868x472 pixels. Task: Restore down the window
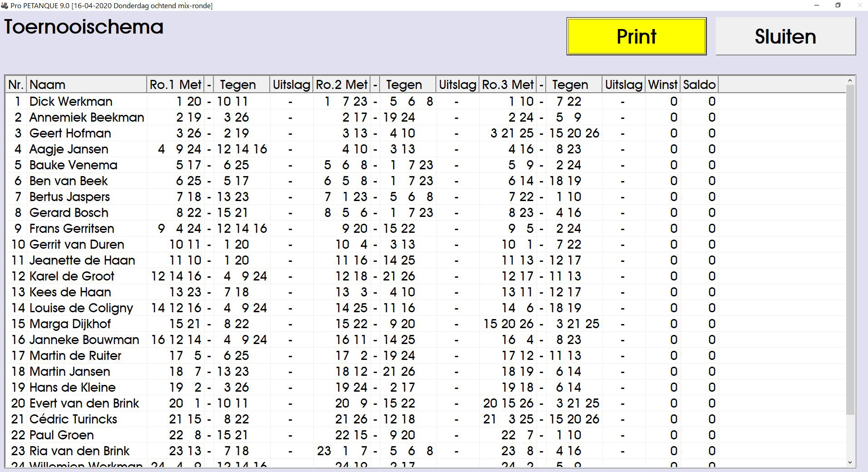[838, 5]
